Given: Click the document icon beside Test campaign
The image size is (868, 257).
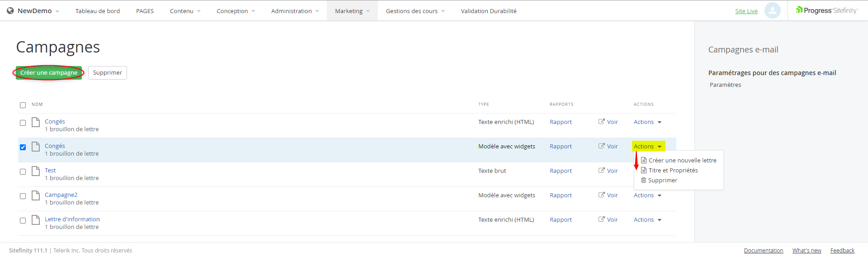Looking at the screenshot, I should tap(36, 171).
